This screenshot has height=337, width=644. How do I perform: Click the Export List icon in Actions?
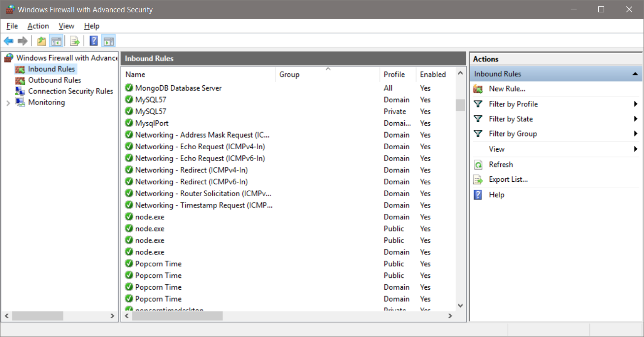point(478,179)
